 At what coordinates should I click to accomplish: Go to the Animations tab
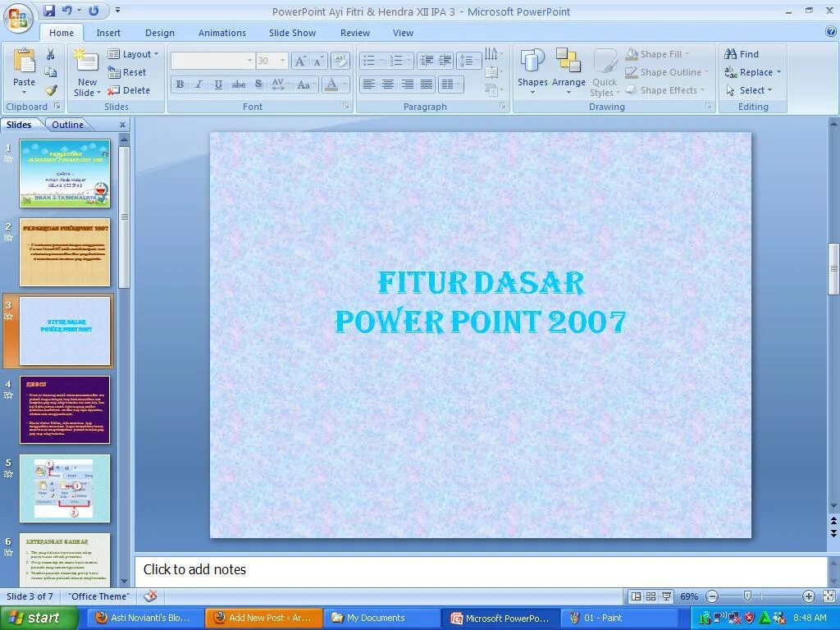tap(221, 33)
